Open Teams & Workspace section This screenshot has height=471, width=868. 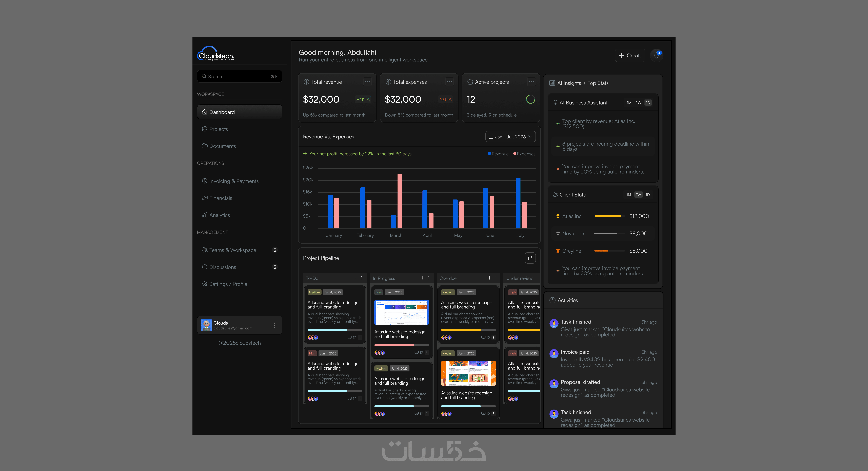(232, 250)
